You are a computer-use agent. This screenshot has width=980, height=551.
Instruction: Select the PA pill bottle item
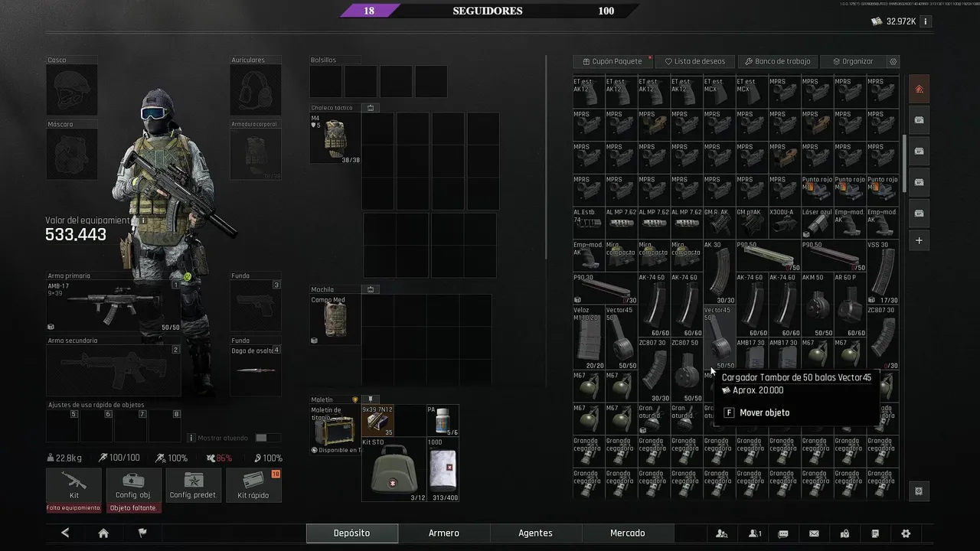443,421
